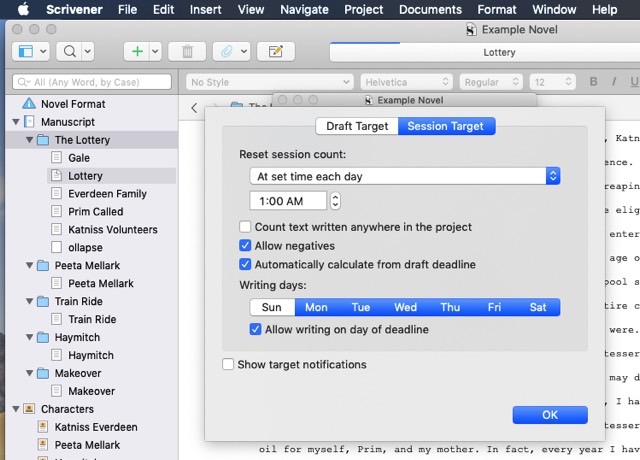
Task: Toggle Fri writing day off
Action: coord(494,307)
